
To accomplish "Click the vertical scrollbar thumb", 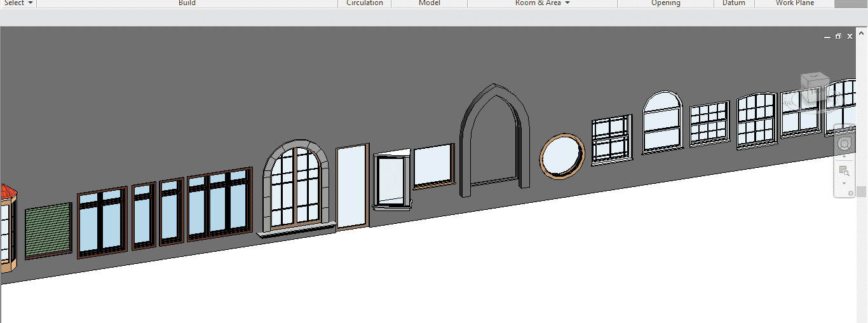I will (x=861, y=191).
